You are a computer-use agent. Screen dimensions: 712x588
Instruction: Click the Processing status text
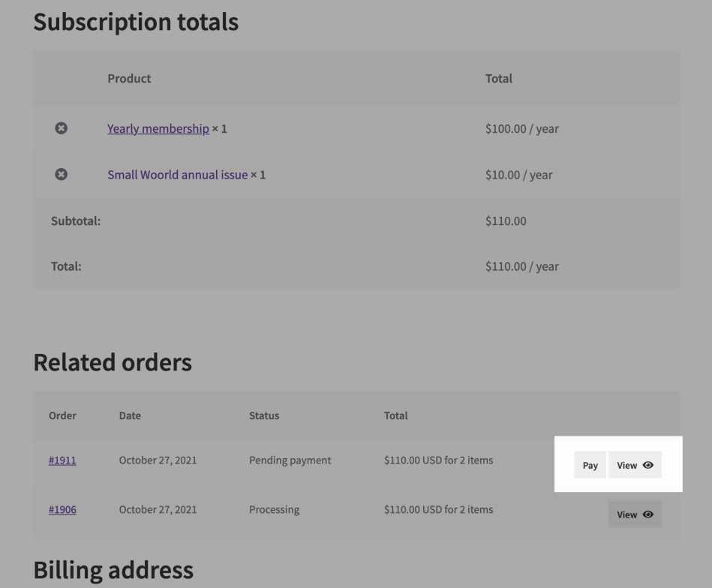click(274, 510)
